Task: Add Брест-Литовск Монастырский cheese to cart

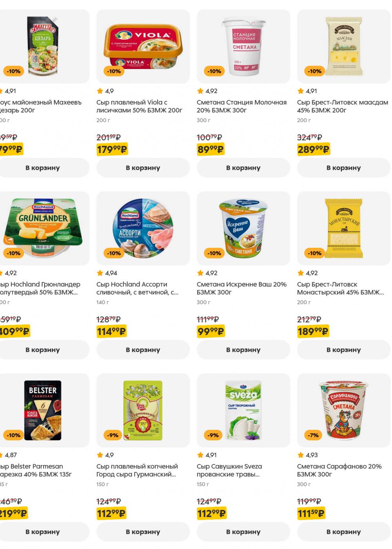Action: 344,350
